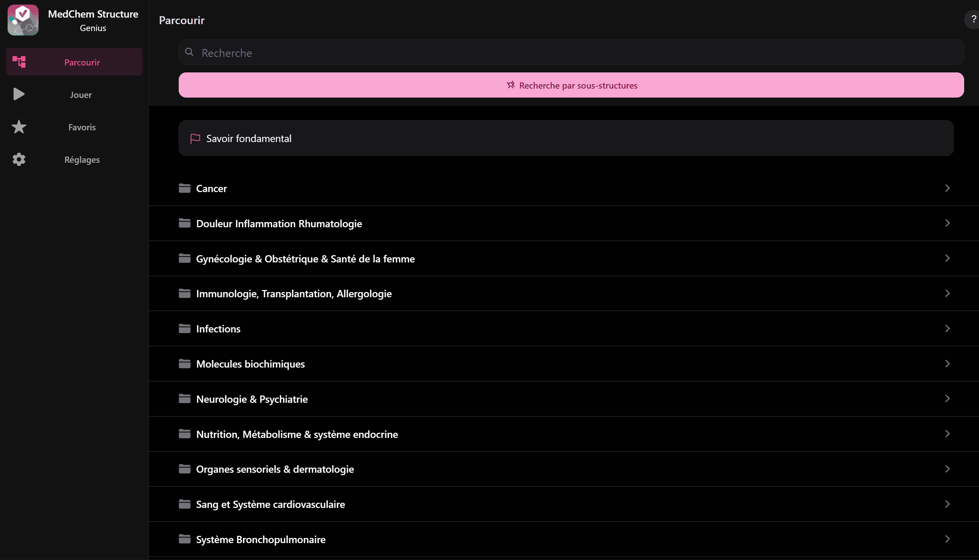The image size is (979, 560).
Task: Click the Neurologie & Psychiatrie folder icon
Action: click(185, 399)
